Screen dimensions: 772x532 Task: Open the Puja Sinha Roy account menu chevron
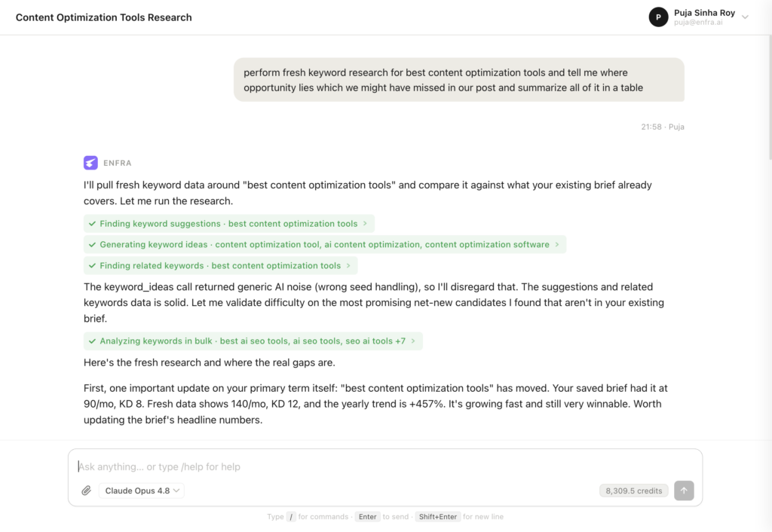[746, 17]
